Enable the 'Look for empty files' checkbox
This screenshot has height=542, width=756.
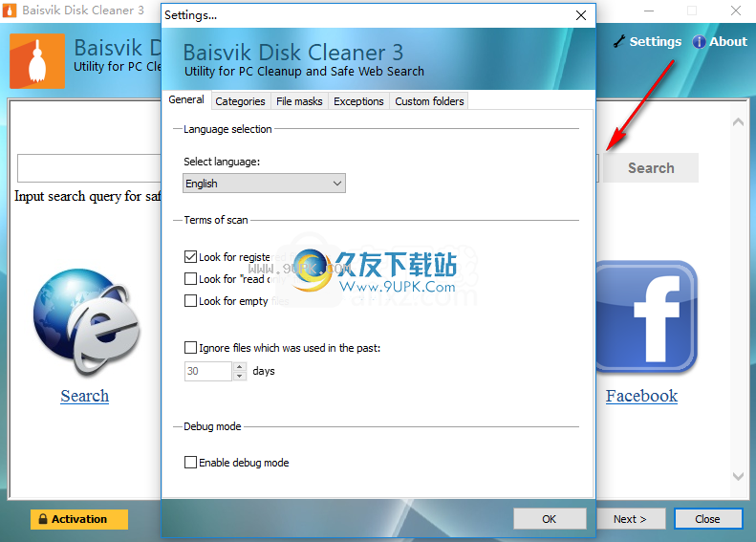[x=190, y=301]
